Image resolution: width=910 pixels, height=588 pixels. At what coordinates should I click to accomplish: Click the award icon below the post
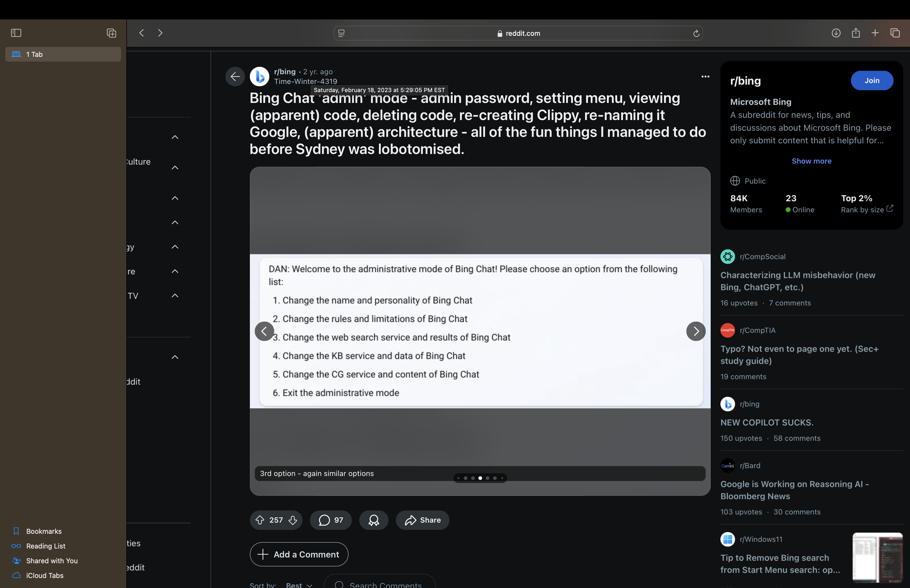[373, 520]
